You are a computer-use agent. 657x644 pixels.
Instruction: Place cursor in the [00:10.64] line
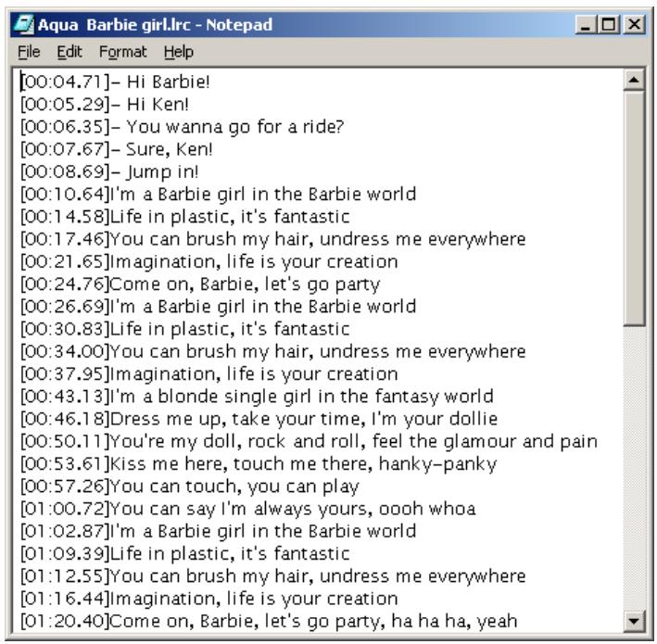[219, 194]
